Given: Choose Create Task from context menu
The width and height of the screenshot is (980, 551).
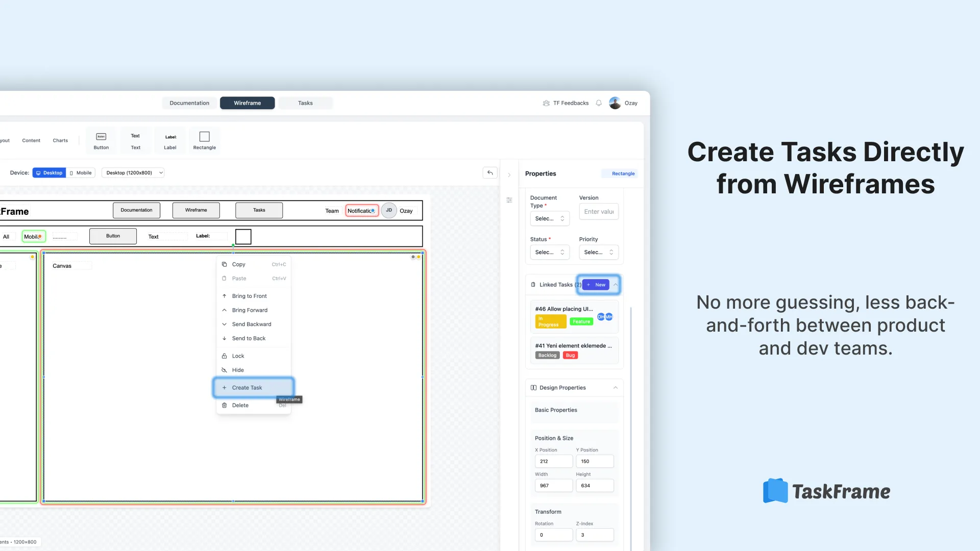Looking at the screenshot, I should point(254,388).
